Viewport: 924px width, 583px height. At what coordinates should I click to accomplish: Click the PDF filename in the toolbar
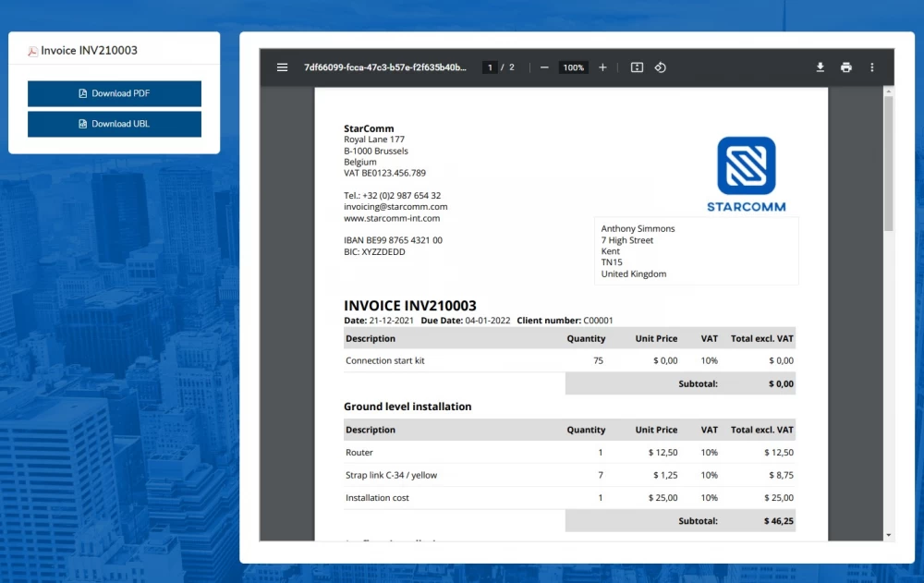pyautogui.click(x=385, y=67)
